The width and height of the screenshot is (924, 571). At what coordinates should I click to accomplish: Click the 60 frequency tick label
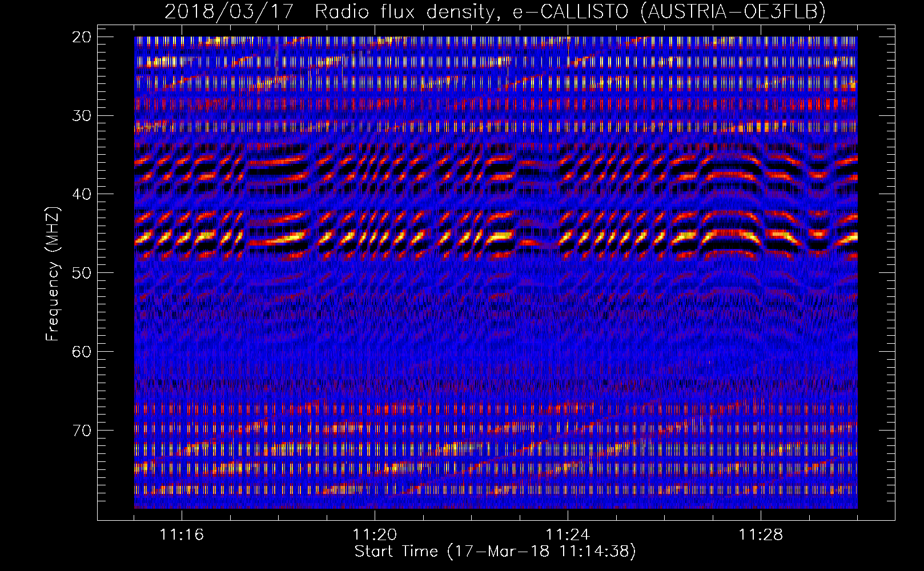tap(82, 351)
